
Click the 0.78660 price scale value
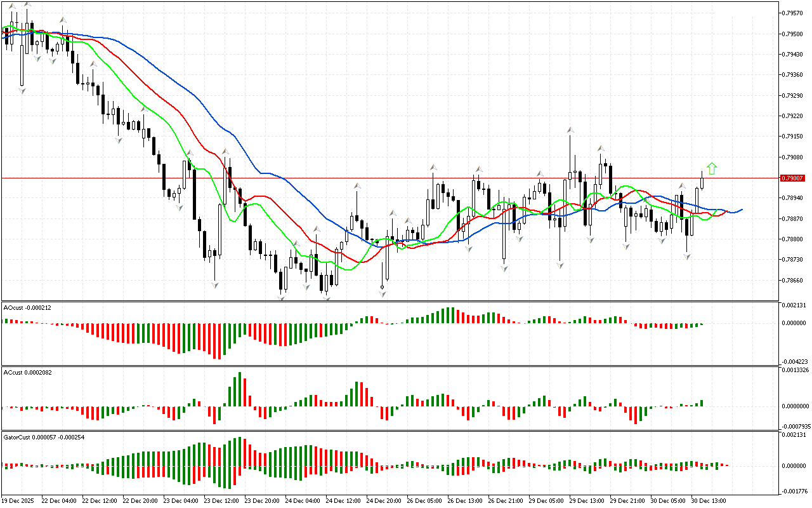(x=793, y=280)
